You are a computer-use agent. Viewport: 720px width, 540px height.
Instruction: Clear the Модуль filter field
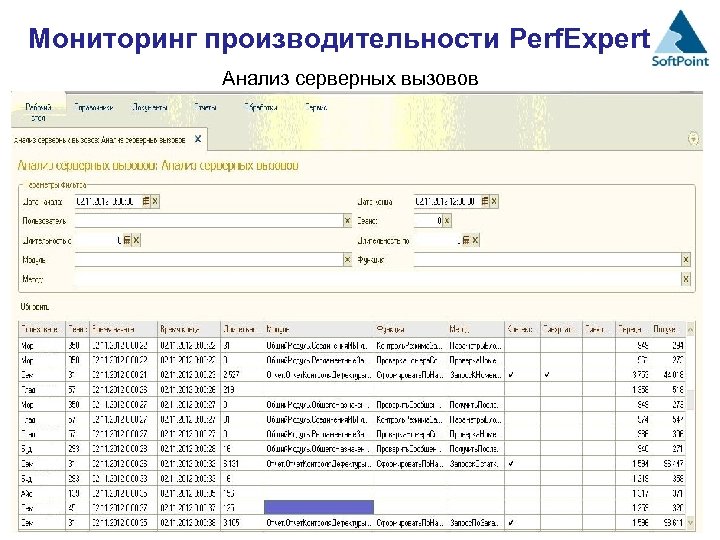tap(347, 260)
